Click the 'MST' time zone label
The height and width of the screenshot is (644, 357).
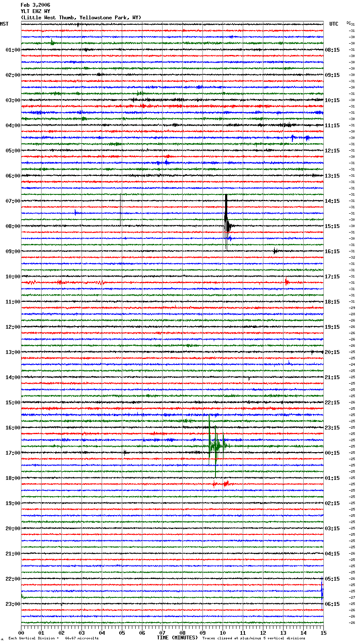(x=4, y=24)
